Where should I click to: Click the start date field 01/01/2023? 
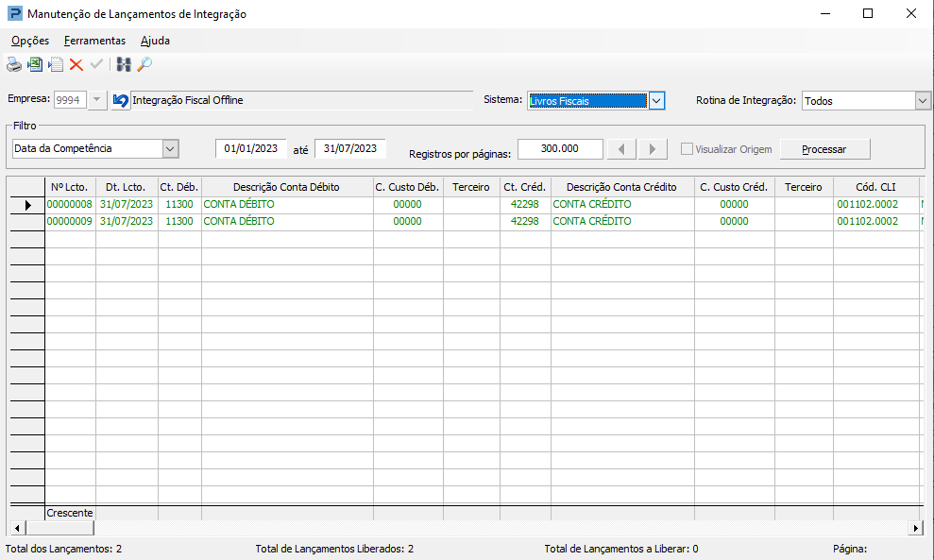[251, 148]
